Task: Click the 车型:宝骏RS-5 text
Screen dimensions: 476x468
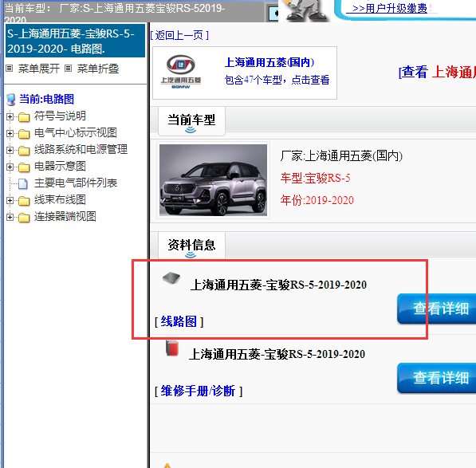Action: coord(315,178)
